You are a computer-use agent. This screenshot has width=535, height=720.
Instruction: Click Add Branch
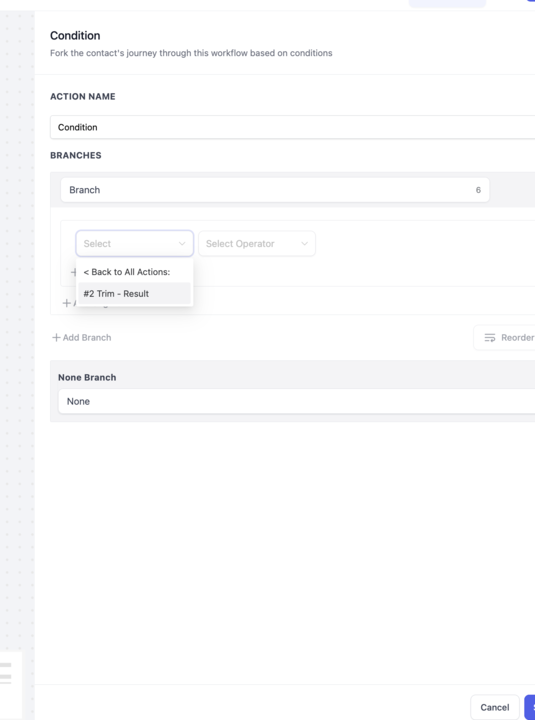pos(82,338)
